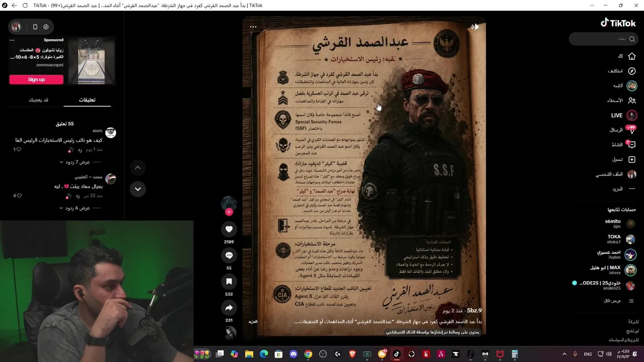Screen dimensions: 644x362
Task: Share the video with the arrow icon
Action: (x=229, y=308)
